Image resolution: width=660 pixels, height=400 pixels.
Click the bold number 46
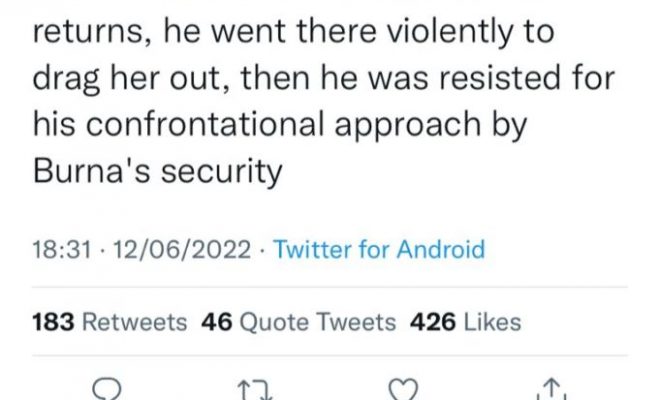pos(216,322)
